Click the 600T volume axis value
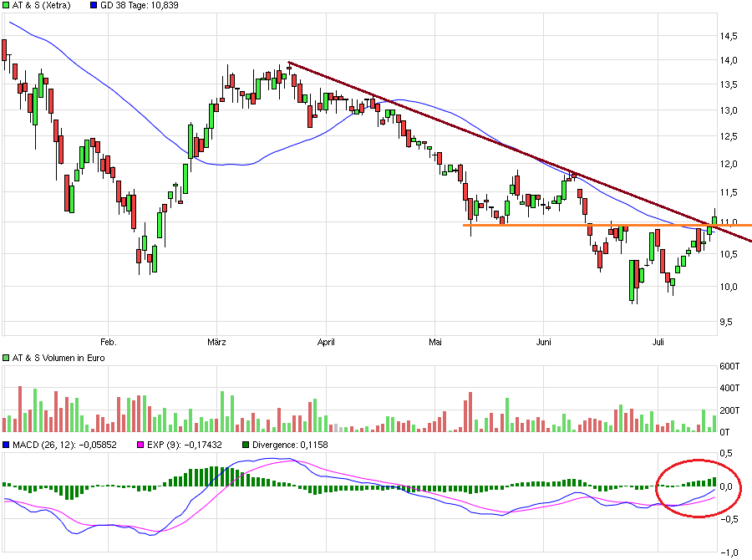 click(729, 367)
